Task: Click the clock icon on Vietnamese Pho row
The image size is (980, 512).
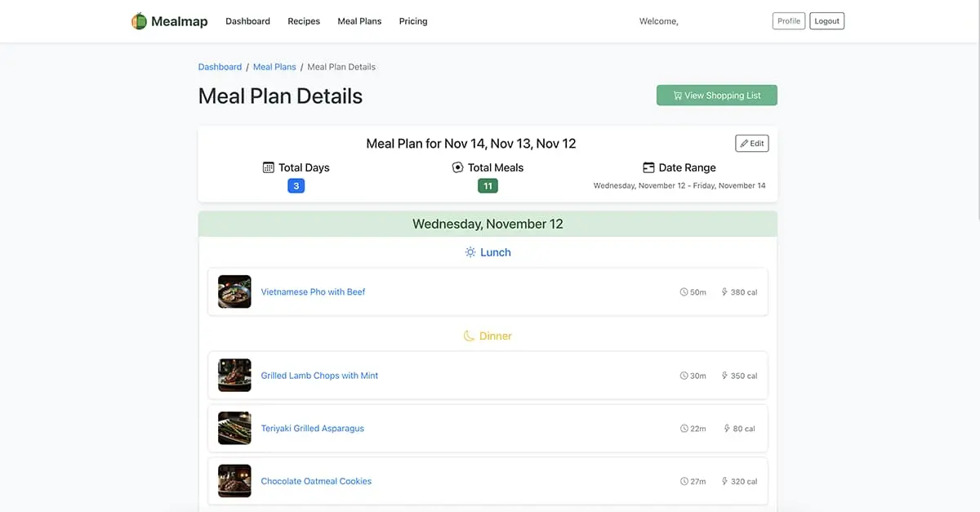Action: [683, 292]
